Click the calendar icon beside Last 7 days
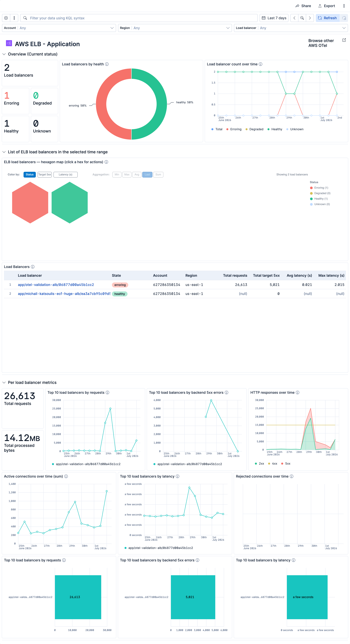Screen dimensions: 350x644 (264, 18)
